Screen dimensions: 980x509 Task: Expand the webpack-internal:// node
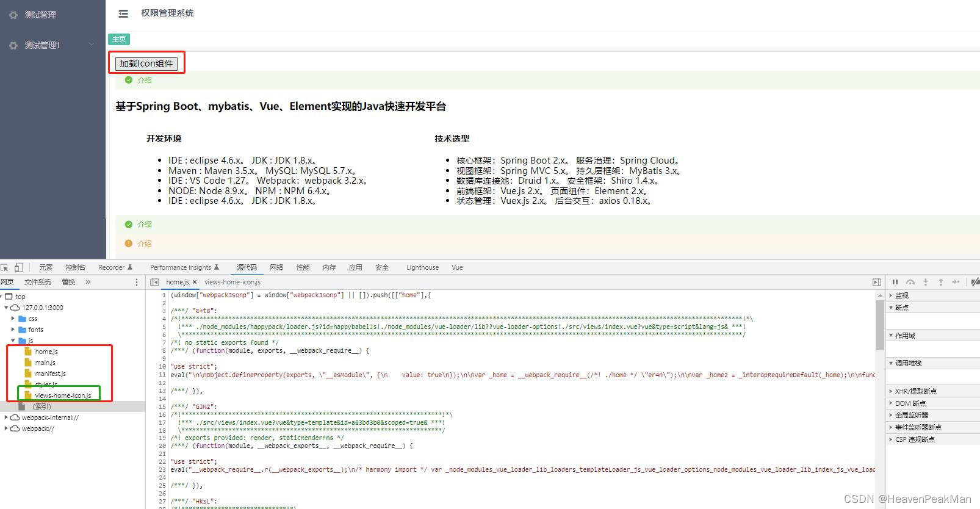coord(7,417)
